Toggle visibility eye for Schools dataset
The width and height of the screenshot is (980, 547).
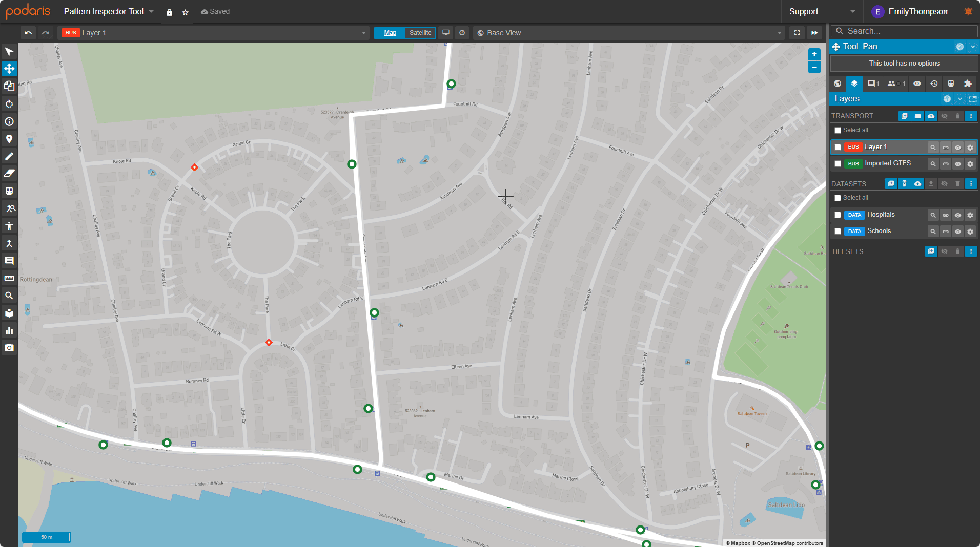click(957, 232)
